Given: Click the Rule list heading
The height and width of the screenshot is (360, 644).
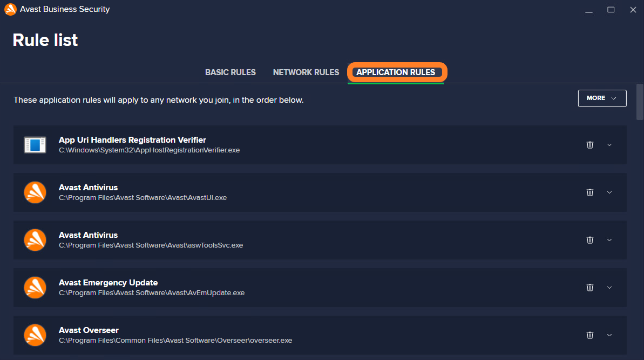Looking at the screenshot, I should click(45, 40).
